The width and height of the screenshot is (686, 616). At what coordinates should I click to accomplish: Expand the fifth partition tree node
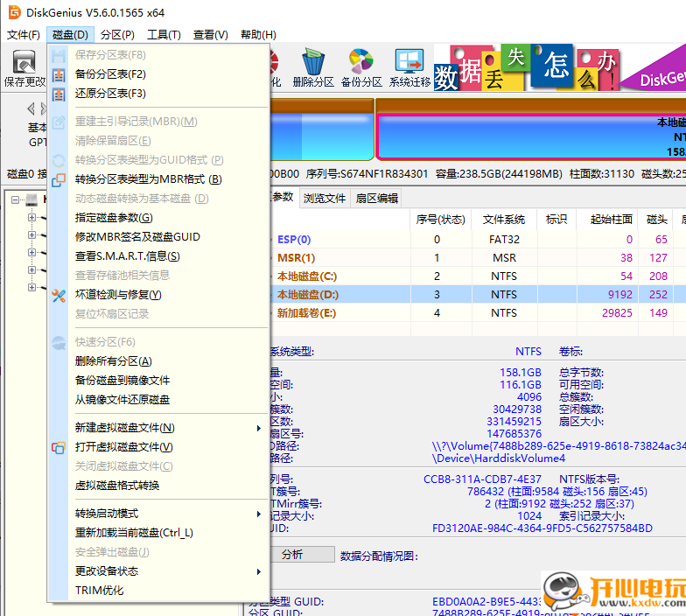pos(31,287)
